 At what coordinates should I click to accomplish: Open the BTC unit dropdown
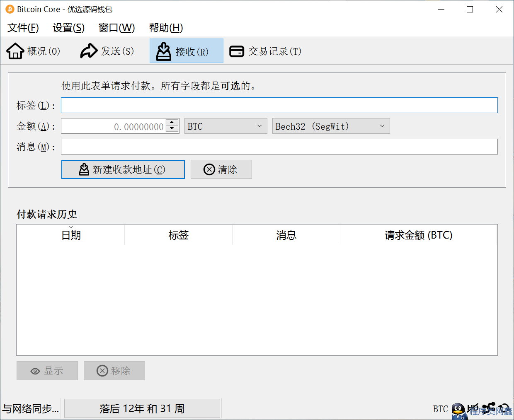point(226,126)
